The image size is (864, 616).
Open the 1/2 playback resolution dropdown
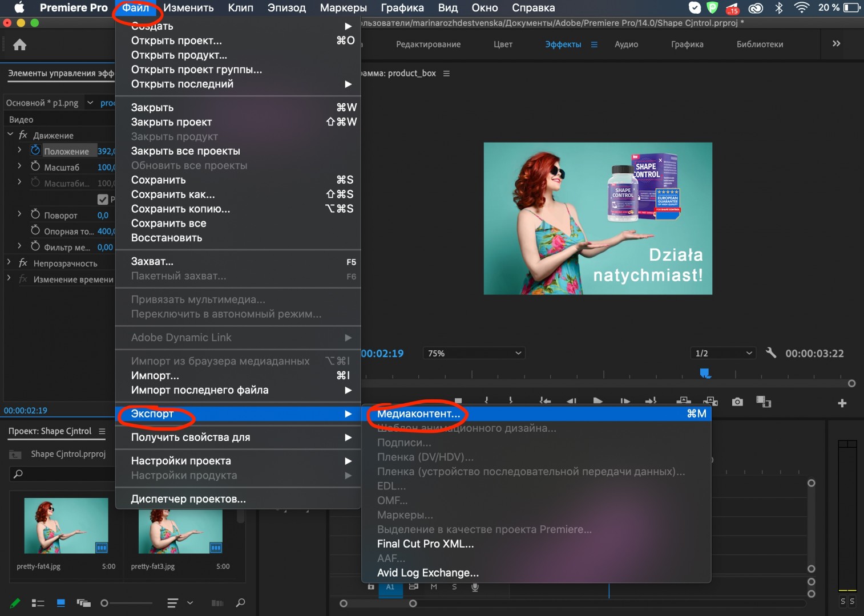click(x=723, y=353)
